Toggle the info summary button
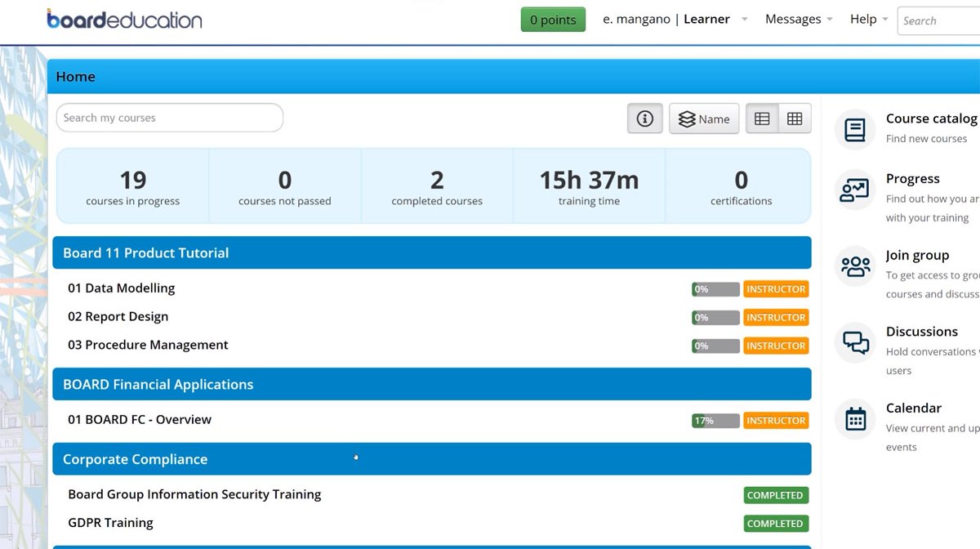The height and width of the screenshot is (549, 980). point(644,119)
